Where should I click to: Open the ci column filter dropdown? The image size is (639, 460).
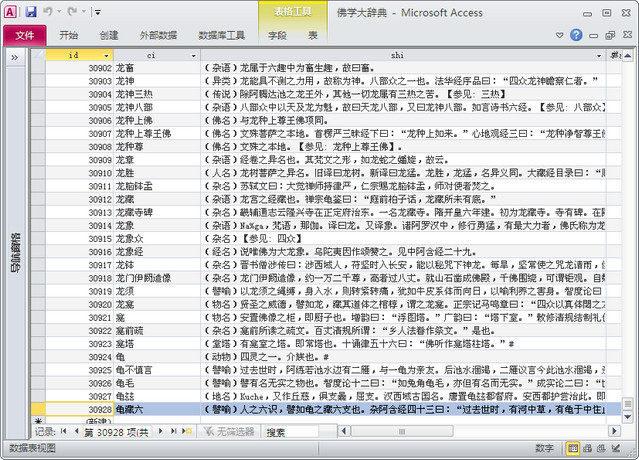click(x=194, y=55)
